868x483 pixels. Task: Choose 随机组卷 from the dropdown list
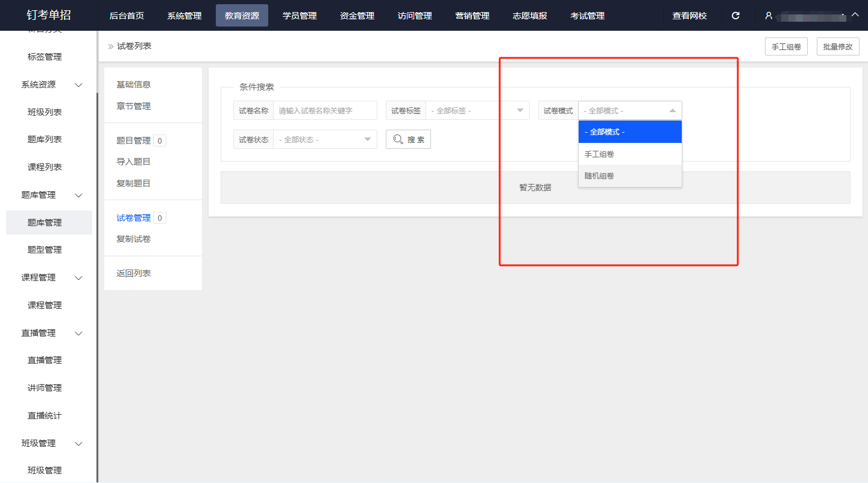point(629,176)
